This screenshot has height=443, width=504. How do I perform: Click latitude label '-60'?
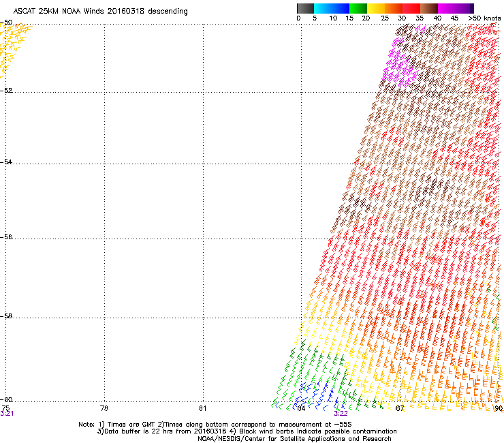coord(7,400)
